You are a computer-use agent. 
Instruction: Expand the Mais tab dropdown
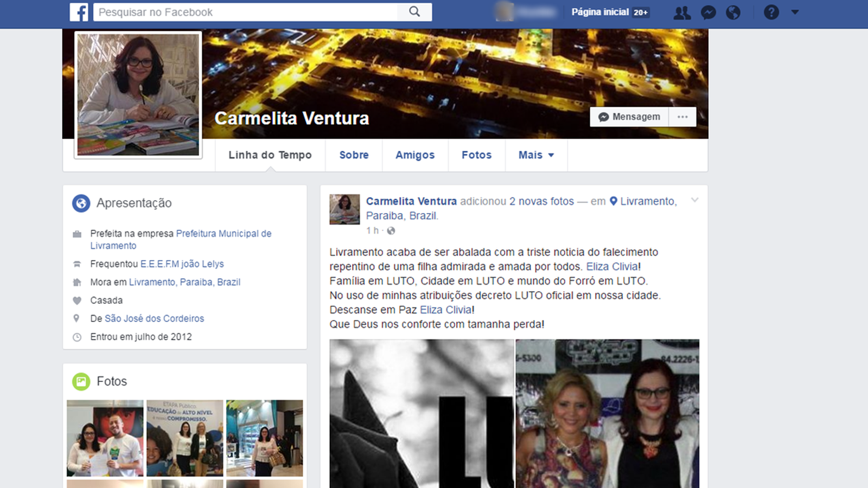click(x=536, y=155)
